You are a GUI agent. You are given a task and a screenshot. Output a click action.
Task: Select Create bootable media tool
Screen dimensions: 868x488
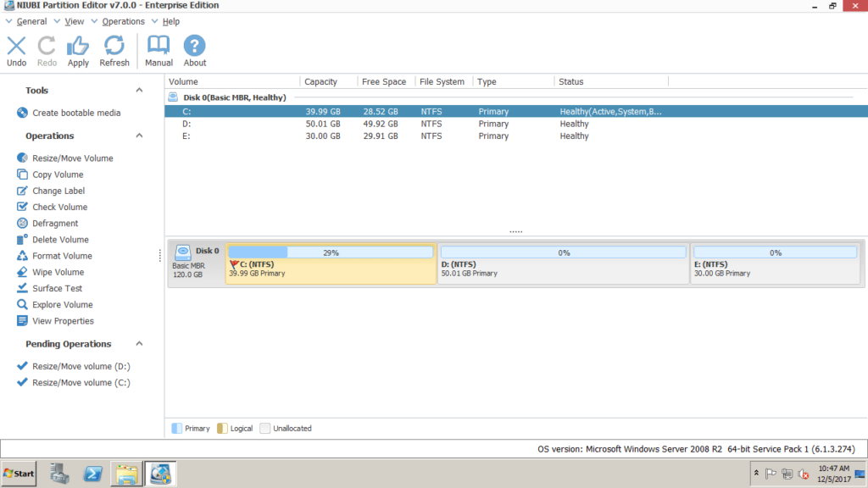[76, 113]
